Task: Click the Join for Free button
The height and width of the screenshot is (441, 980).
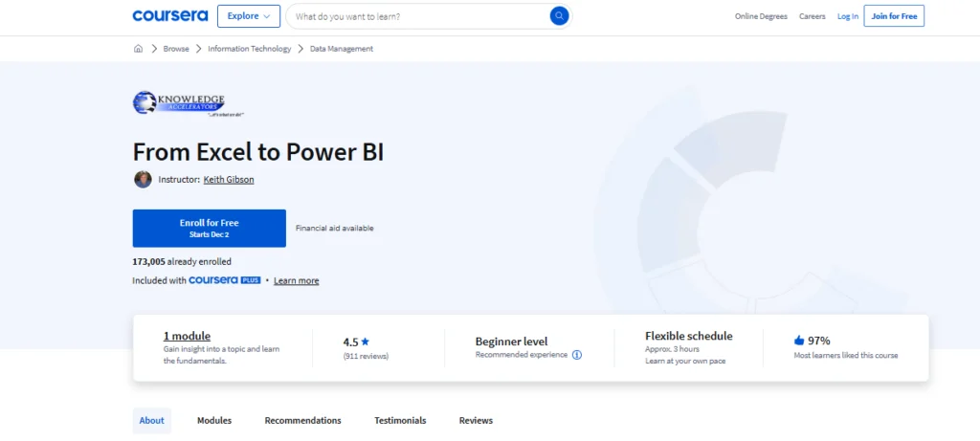Action: point(895,16)
